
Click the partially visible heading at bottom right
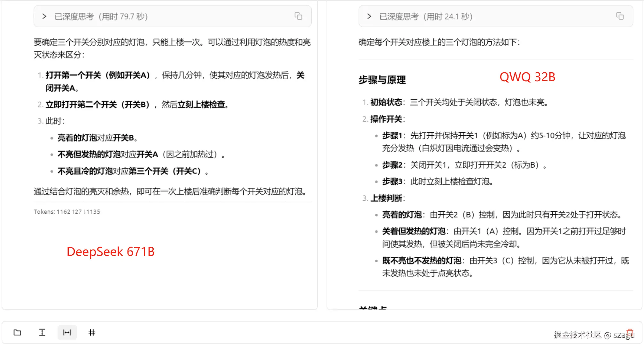tap(373, 308)
